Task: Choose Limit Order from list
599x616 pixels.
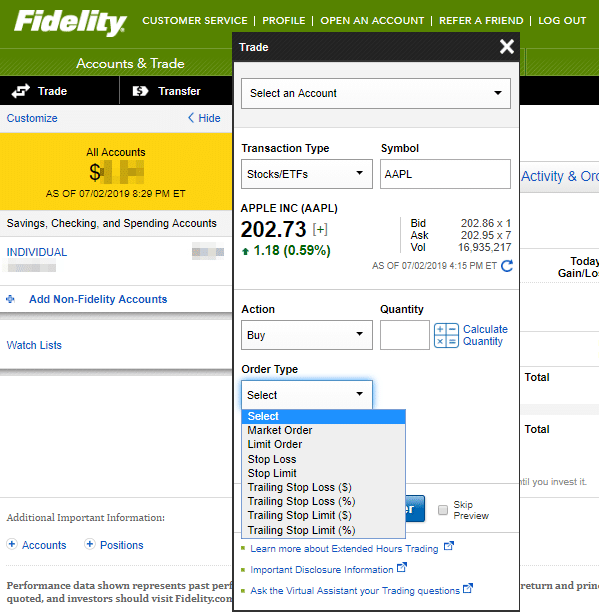Action: [324, 445]
